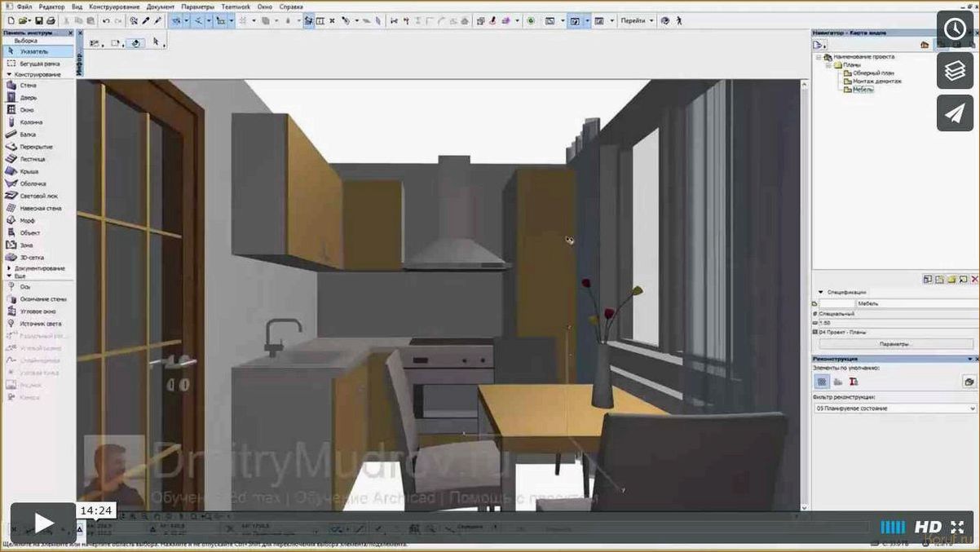Toggle the demolished elements renovation icon
Image resolution: width=980 pixels, height=552 pixels.
[853, 382]
